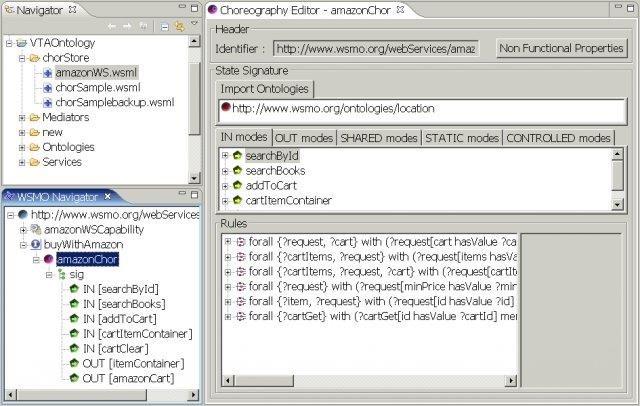Click the addToCart concept icon in IN modes

point(238,185)
